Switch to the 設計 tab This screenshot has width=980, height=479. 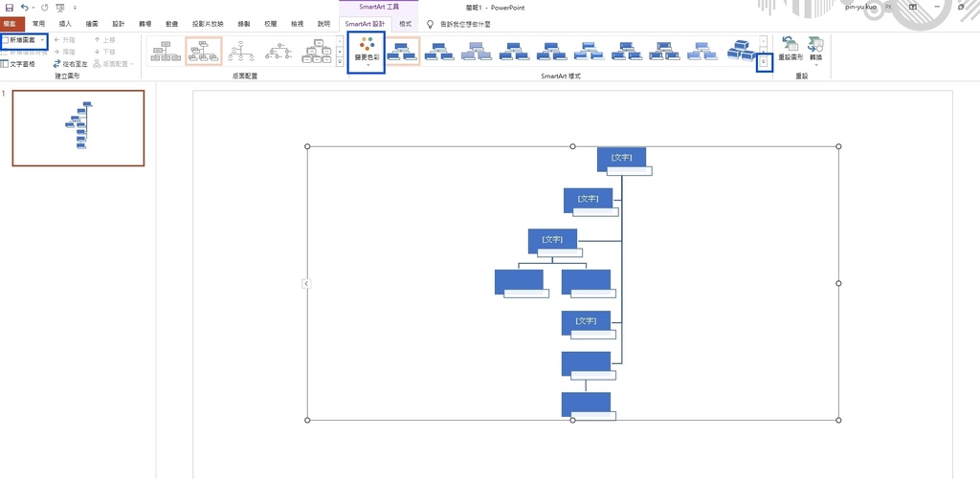click(118, 24)
